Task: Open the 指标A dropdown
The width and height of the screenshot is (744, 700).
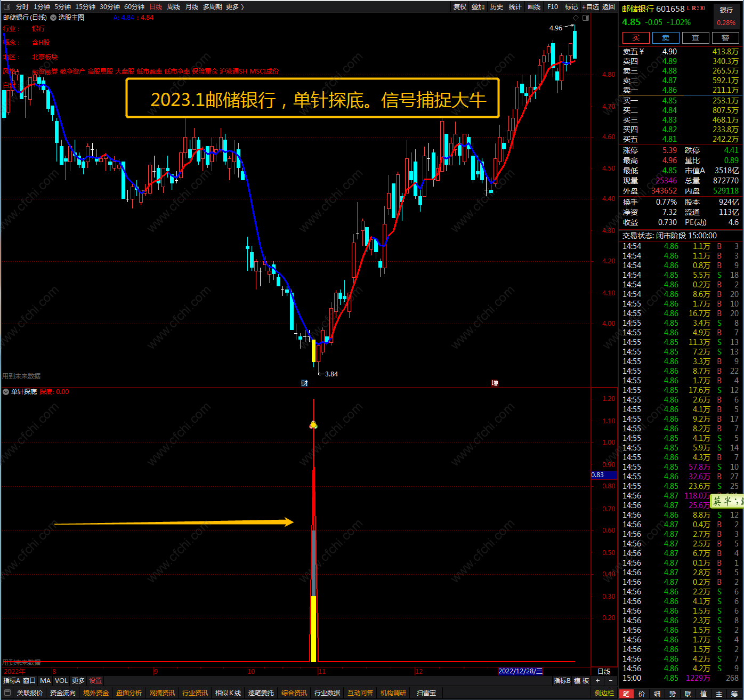Action: coord(11,681)
